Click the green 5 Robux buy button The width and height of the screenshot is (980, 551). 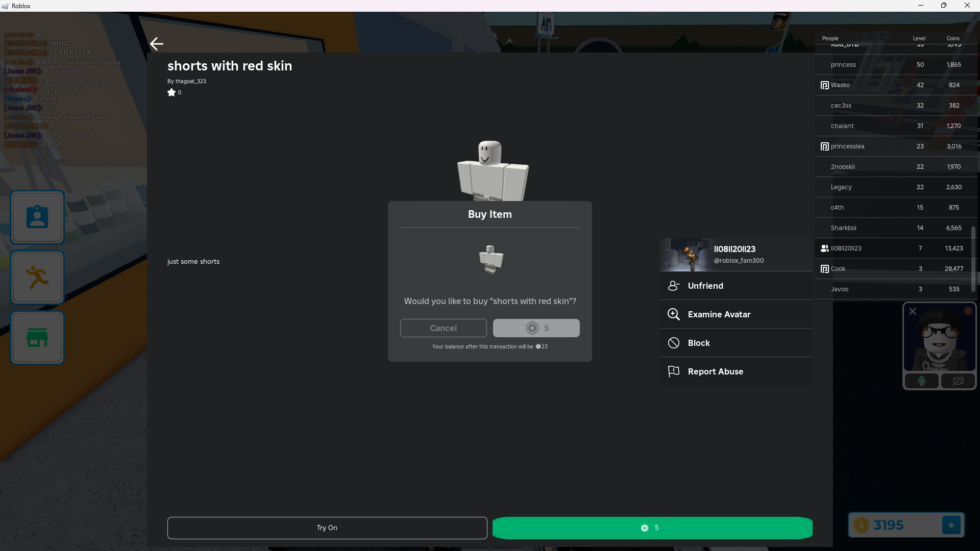pos(652,528)
